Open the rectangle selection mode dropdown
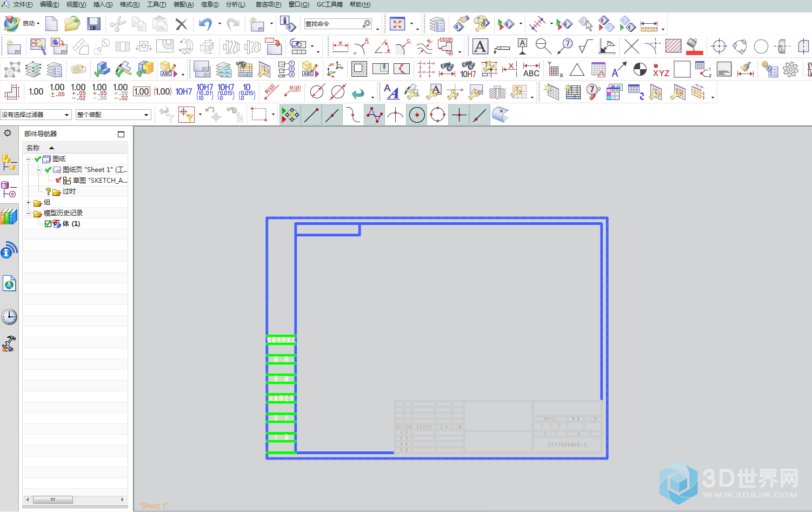Viewport: 812px width, 512px height. coord(273,115)
